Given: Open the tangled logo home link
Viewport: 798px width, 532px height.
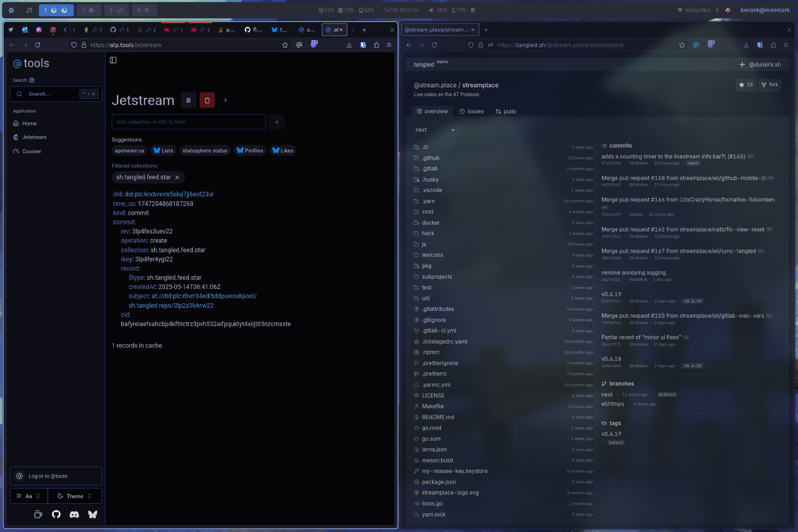Looking at the screenshot, I should 424,65.
